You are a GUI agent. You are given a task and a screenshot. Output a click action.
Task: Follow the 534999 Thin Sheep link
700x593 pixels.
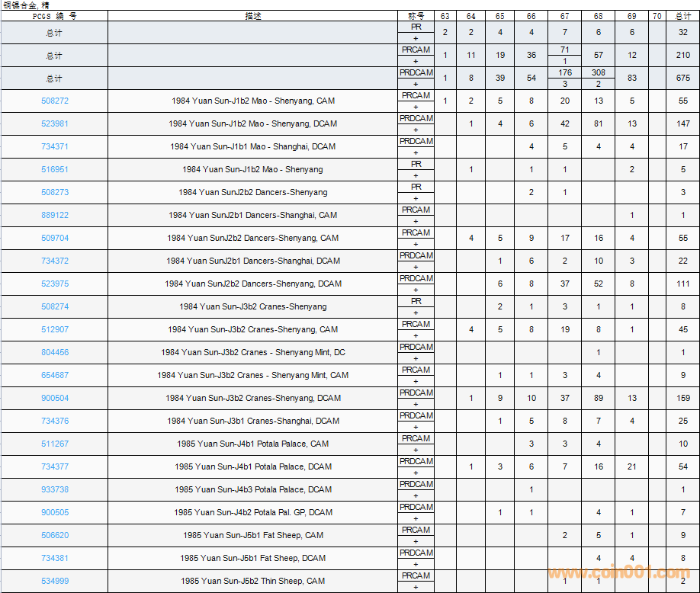coord(54,581)
